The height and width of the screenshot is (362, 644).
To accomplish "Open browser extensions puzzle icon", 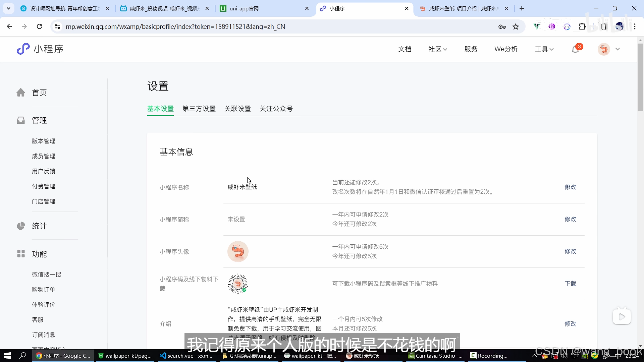I will [582, 26].
